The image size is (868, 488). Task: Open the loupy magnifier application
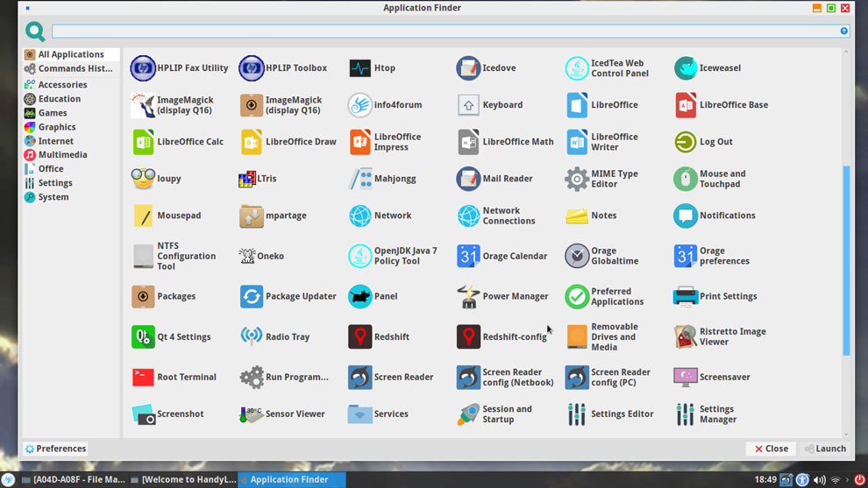tap(143, 178)
